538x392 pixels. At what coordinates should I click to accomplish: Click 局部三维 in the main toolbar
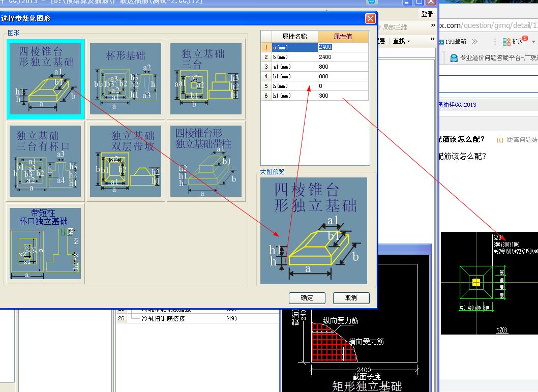pos(395,27)
